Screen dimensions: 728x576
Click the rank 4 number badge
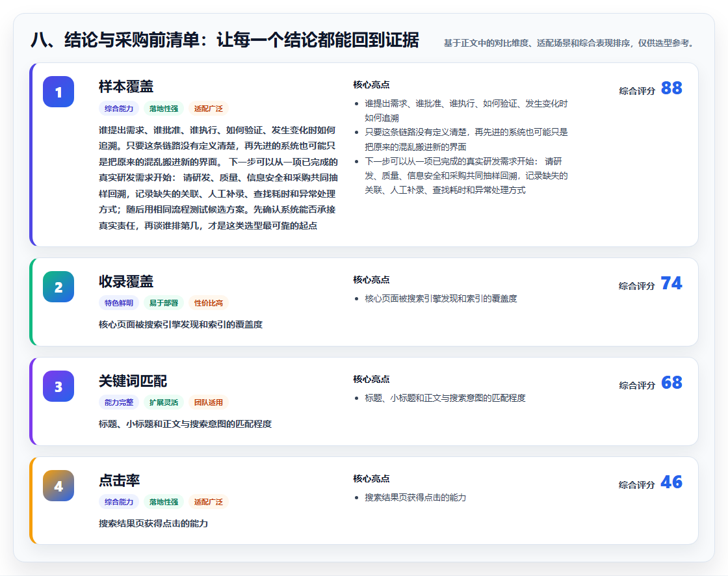pyautogui.click(x=58, y=486)
